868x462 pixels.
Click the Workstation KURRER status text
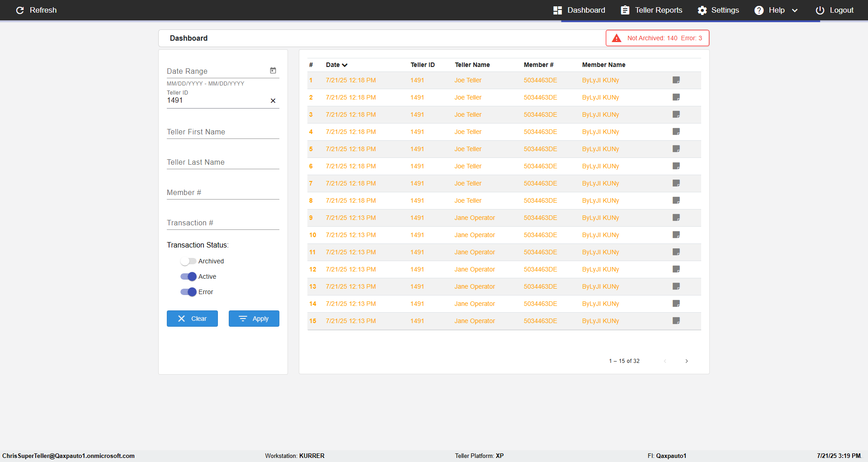pos(295,456)
